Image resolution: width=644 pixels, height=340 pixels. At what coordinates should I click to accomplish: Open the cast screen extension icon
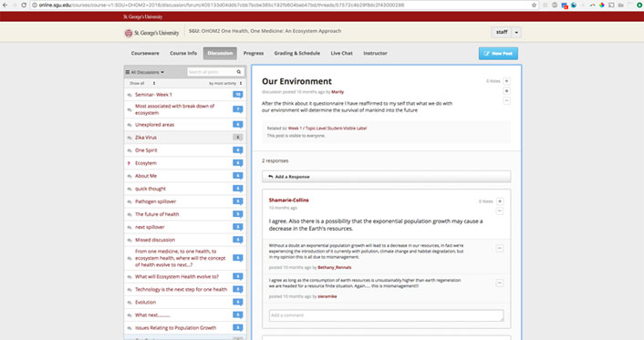click(611, 5)
